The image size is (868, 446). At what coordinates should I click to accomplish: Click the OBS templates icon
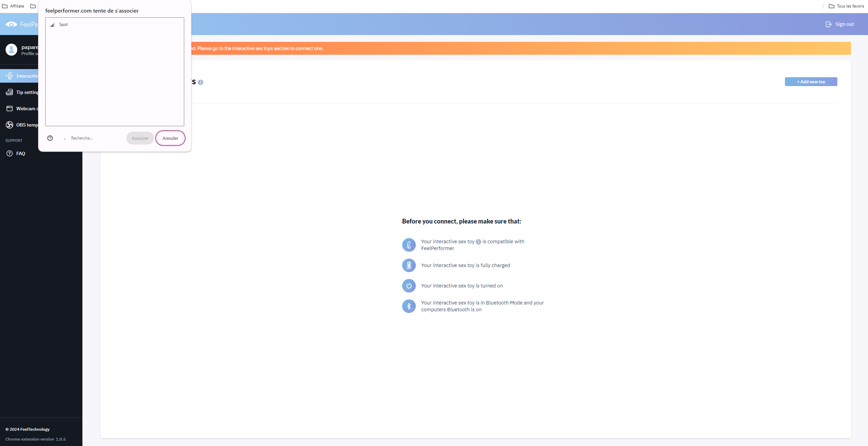(10, 125)
